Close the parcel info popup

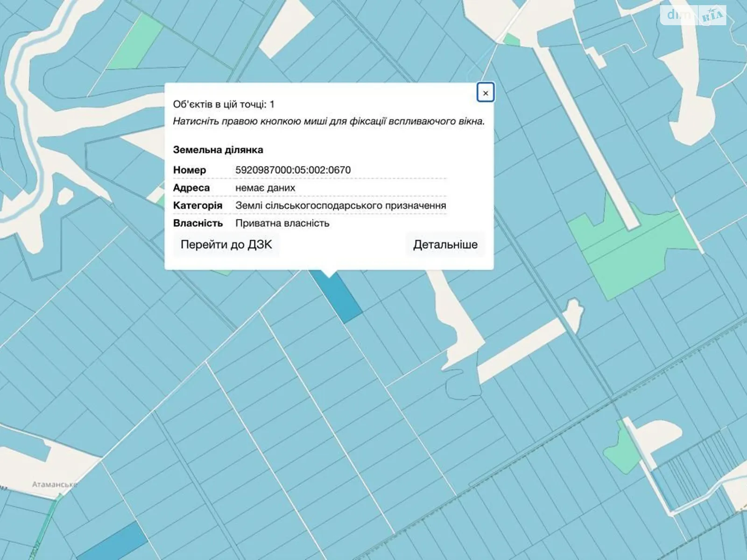[x=485, y=93]
